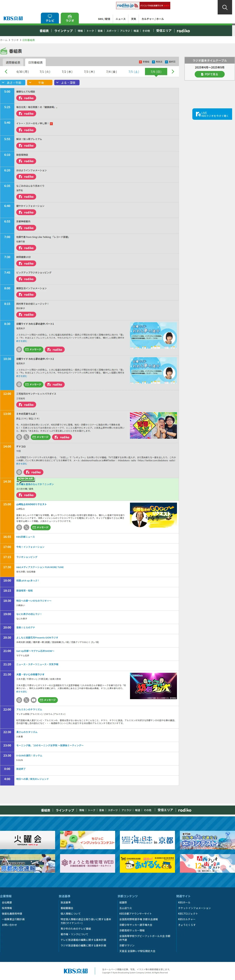Open A&Gメディアステーション FUN MORE TUNE link

coord(40,567)
